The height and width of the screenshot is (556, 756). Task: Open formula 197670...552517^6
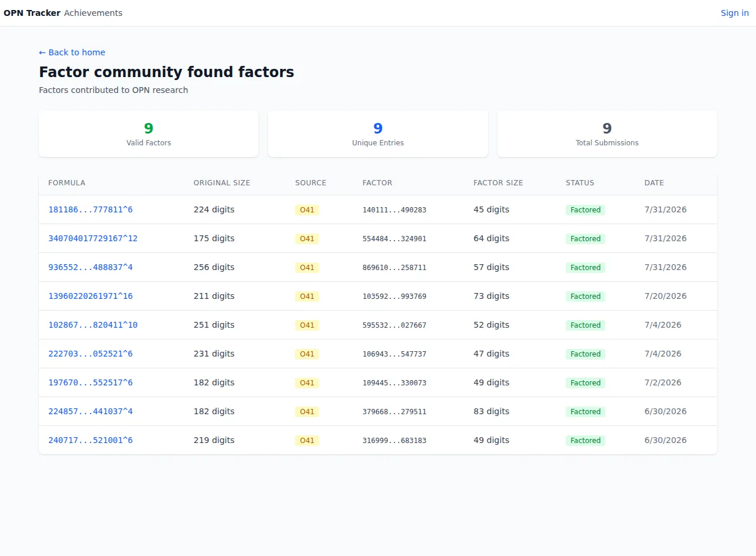tap(91, 382)
